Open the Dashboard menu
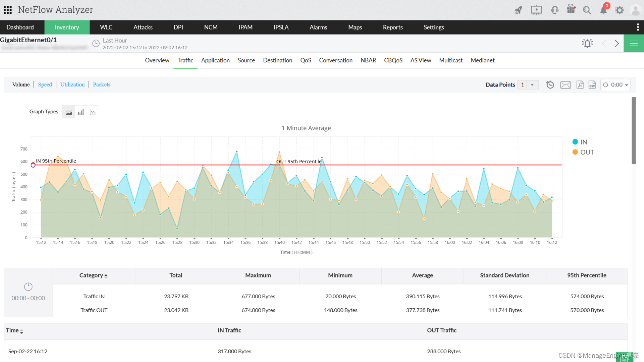The width and height of the screenshot is (644, 362). [x=20, y=27]
